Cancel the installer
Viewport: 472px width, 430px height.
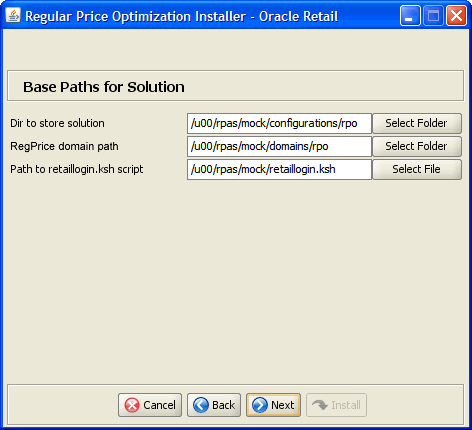tap(150, 405)
